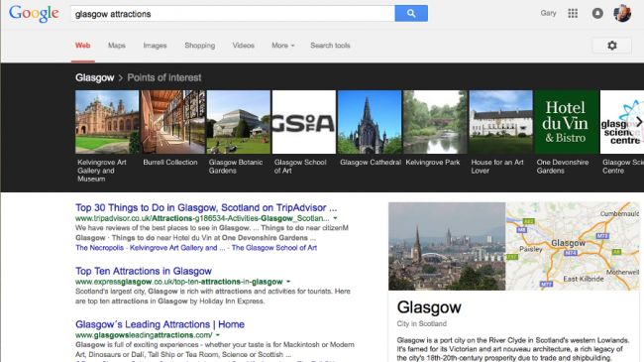The image size is (644, 362).
Task: Click the blue search magnifier button
Action: click(411, 14)
